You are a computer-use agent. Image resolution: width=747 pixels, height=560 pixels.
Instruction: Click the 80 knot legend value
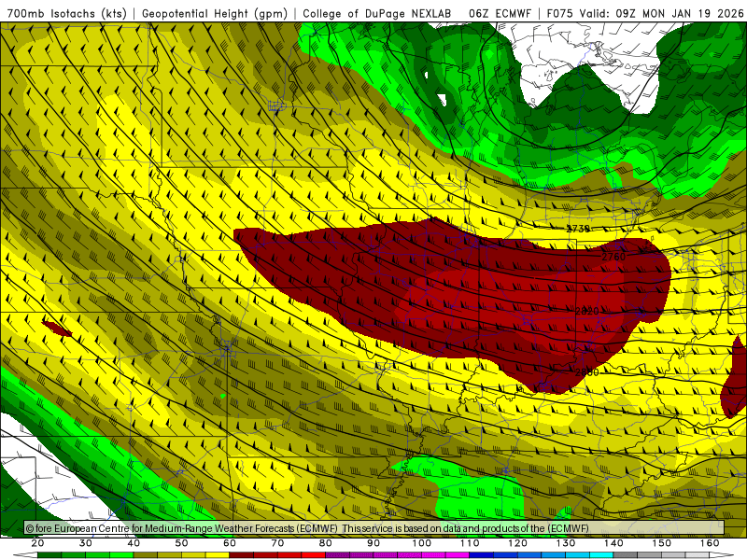point(325,543)
